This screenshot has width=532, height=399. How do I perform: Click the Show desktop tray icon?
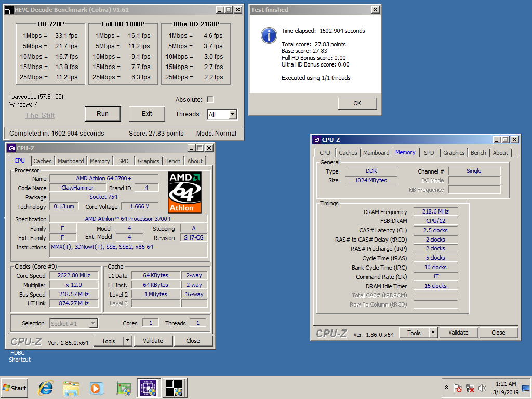click(x=526, y=388)
